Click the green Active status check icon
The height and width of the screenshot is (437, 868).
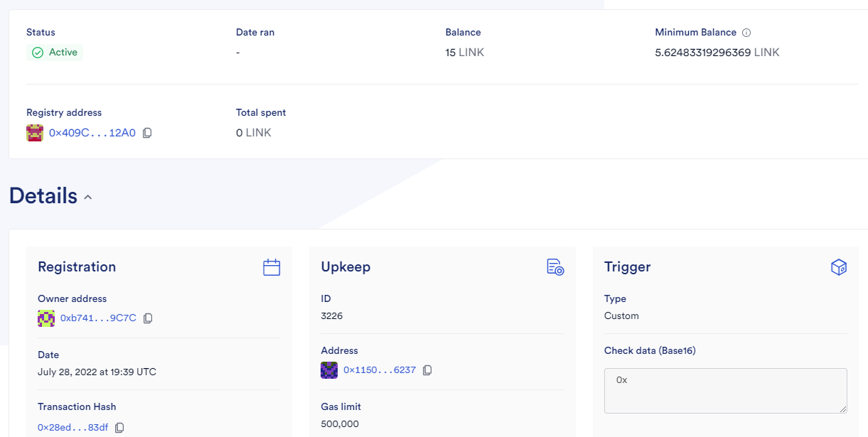[x=38, y=53]
